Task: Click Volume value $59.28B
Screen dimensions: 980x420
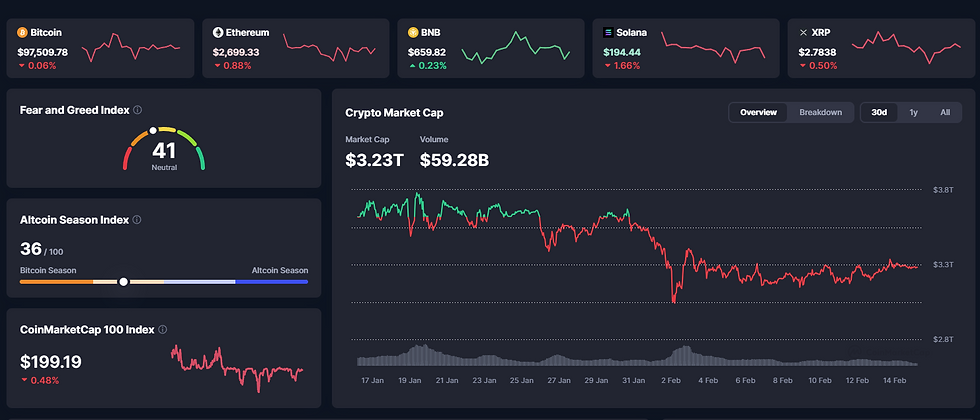Action: [x=454, y=161]
